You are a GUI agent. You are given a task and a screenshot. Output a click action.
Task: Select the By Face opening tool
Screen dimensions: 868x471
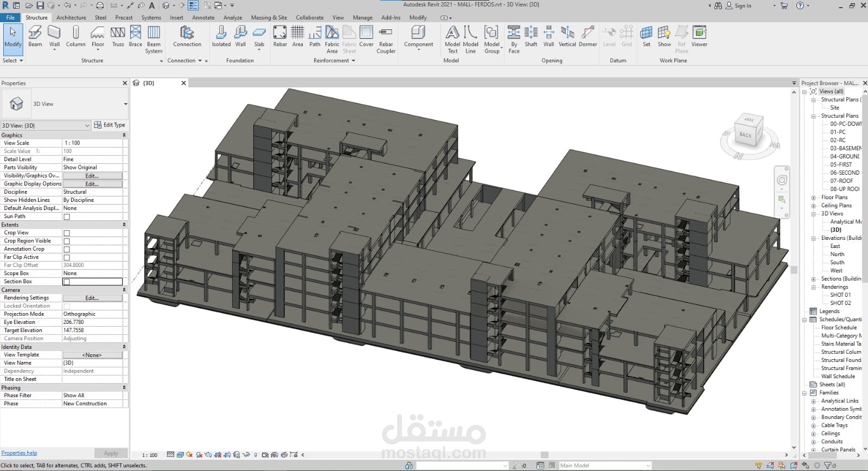(514, 40)
